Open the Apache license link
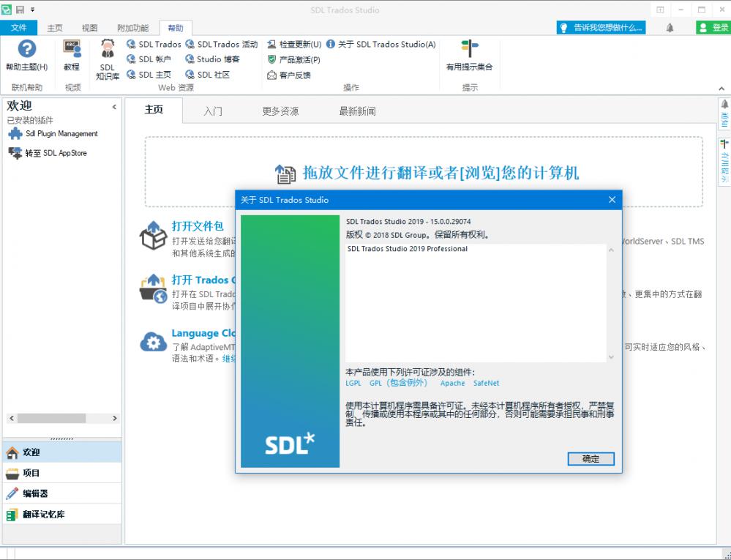The width and height of the screenshot is (731, 560). [453, 384]
